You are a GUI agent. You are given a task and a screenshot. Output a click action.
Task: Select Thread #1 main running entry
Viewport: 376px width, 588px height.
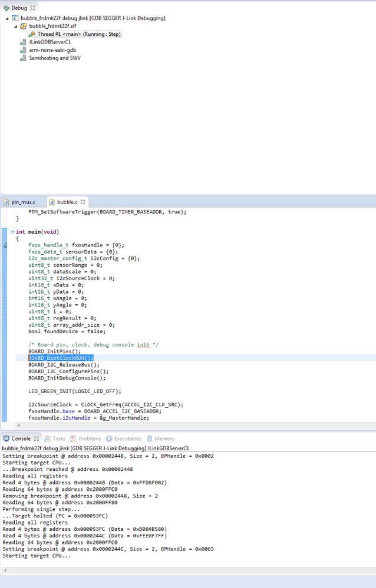[x=79, y=34]
